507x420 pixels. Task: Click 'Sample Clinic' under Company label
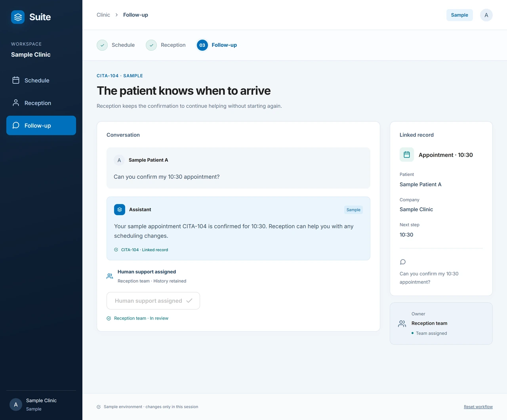(416, 209)
